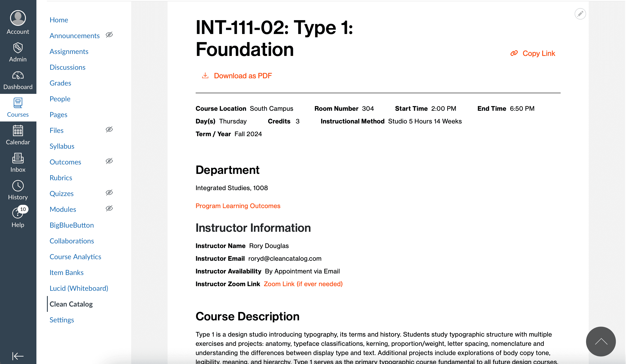Click hidden-eye icon beside Announcements

click(109, 35)
